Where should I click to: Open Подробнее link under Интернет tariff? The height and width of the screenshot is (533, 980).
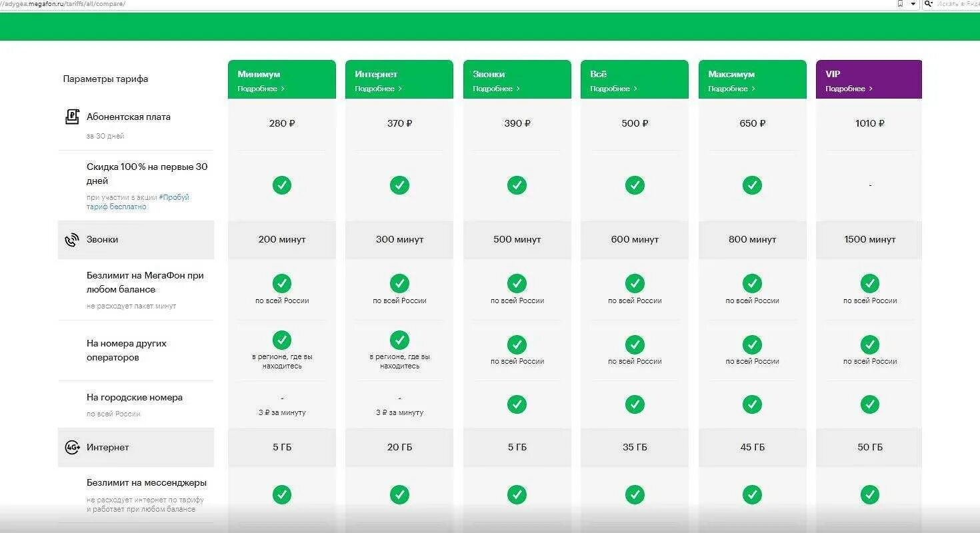(x=378, y=89)
